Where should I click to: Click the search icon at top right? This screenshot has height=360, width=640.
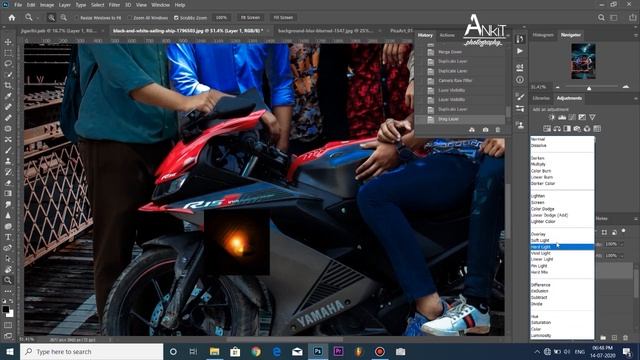(601, 18)
